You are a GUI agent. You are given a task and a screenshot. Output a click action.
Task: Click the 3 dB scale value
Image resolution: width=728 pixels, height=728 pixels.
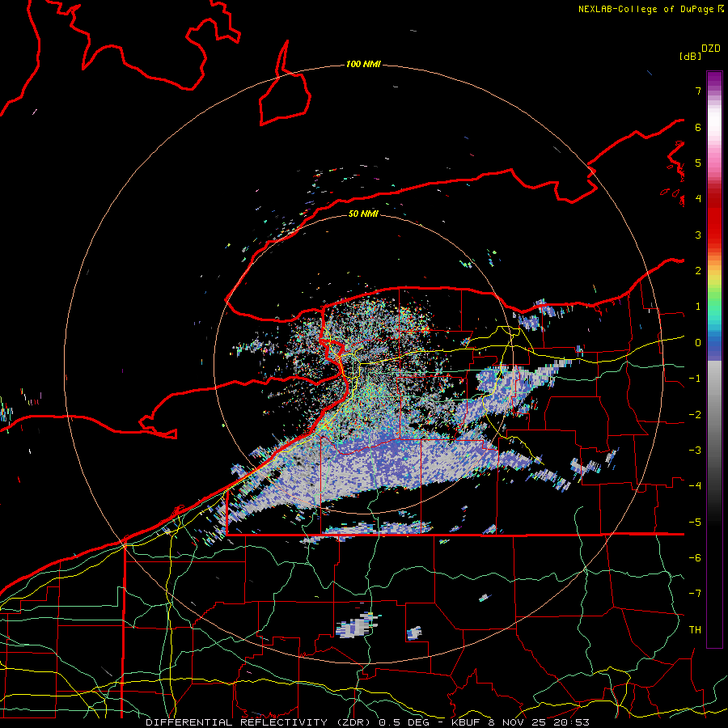click(698, 235)
